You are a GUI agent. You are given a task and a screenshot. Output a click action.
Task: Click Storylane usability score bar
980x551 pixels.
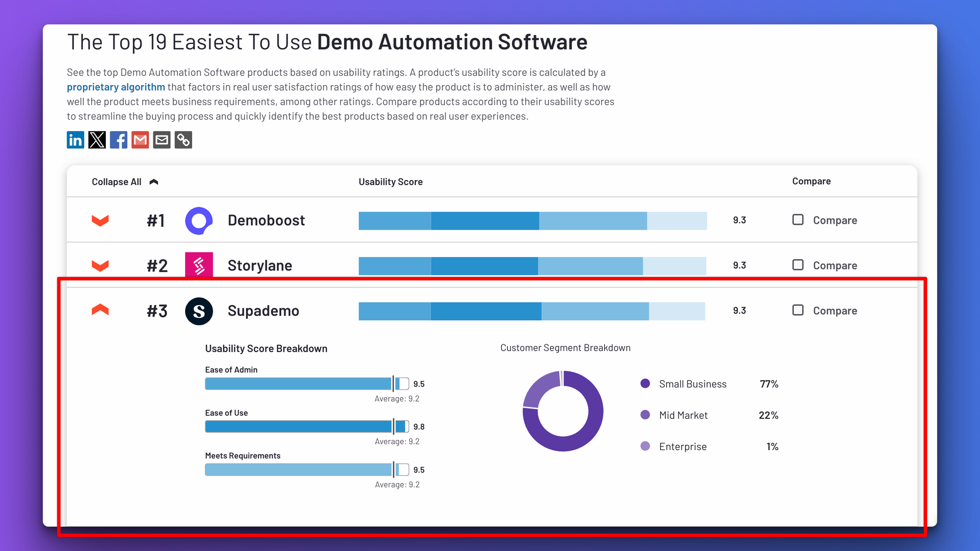click(x=532, y=266)
